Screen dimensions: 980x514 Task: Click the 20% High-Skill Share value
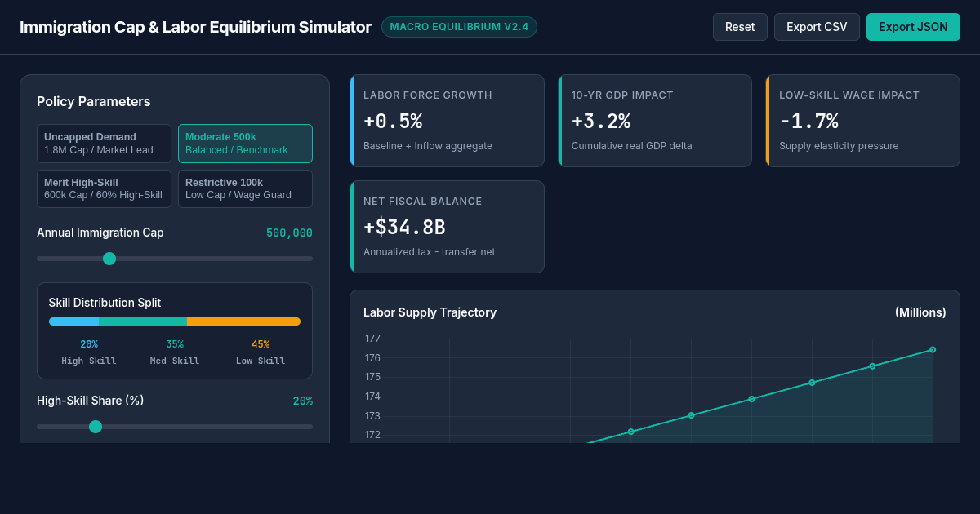pyautogui.click(x=303, y=401)
